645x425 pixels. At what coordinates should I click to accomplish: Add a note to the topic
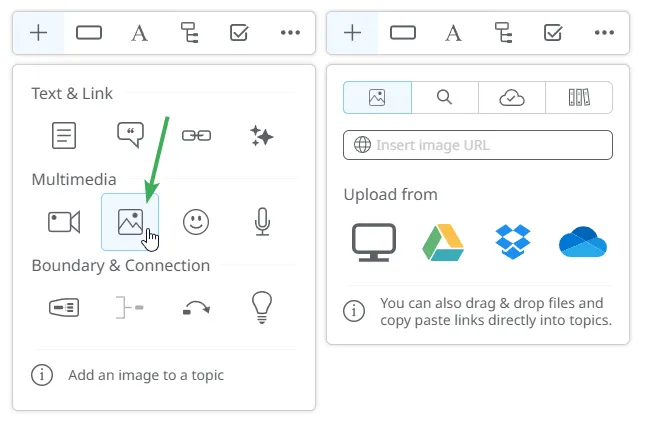click(64, 135)
